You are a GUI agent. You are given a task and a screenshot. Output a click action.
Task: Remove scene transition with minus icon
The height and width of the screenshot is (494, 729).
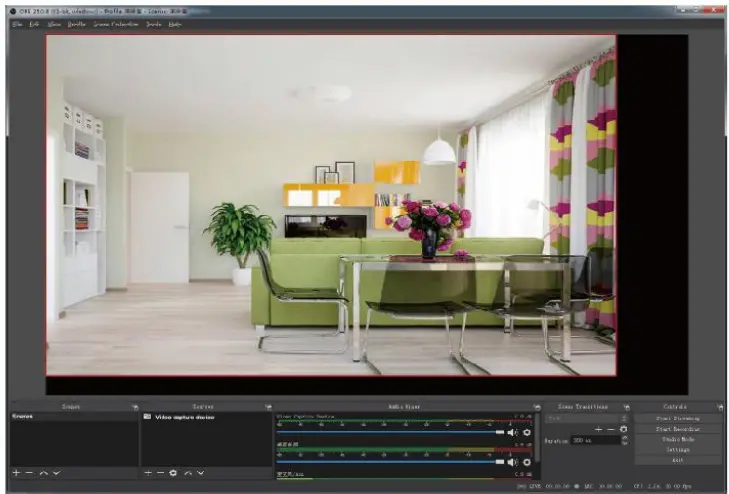click(x=611, y=429)
